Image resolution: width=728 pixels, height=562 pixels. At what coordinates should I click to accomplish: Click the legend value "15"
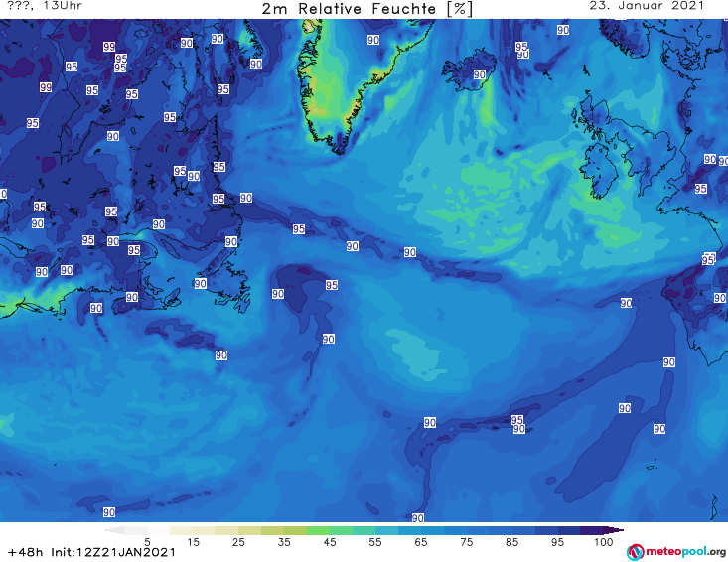coord(193,542)
